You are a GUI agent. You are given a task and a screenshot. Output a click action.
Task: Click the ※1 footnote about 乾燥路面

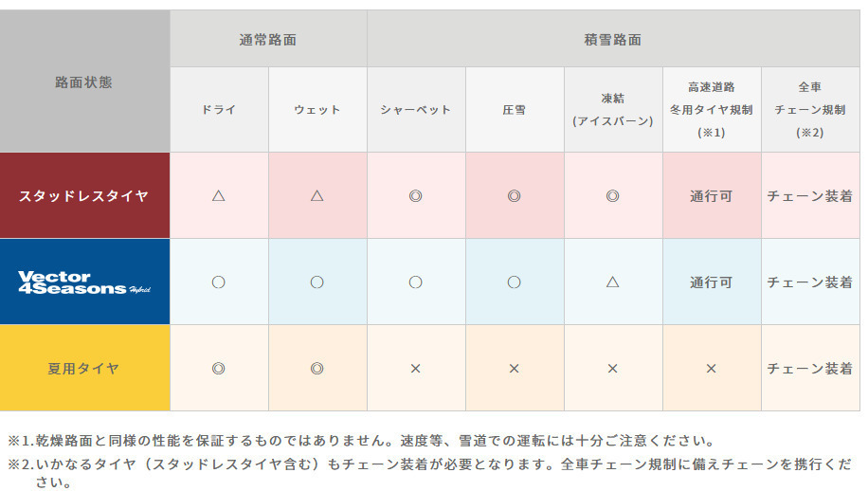362,441
